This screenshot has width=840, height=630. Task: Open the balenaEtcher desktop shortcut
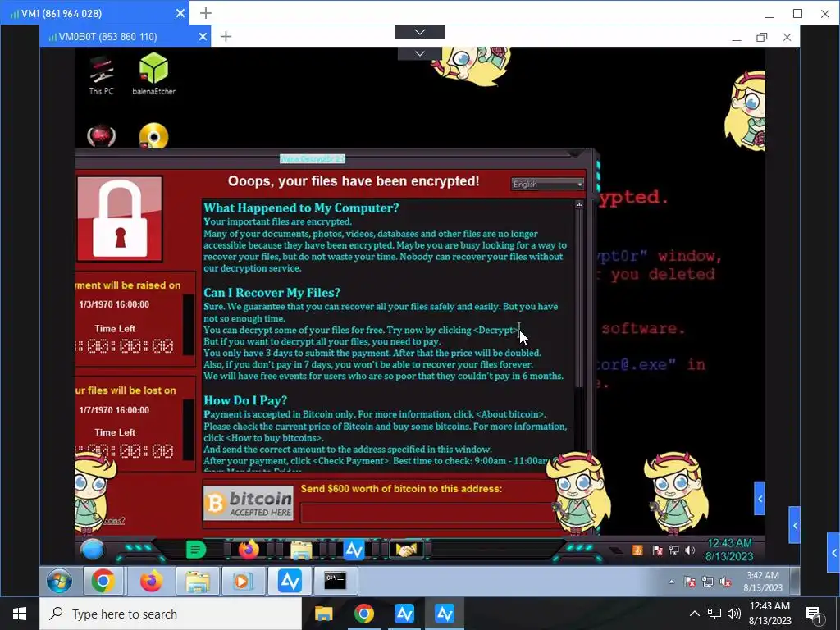pyautogui.click(x=153, y=74)
